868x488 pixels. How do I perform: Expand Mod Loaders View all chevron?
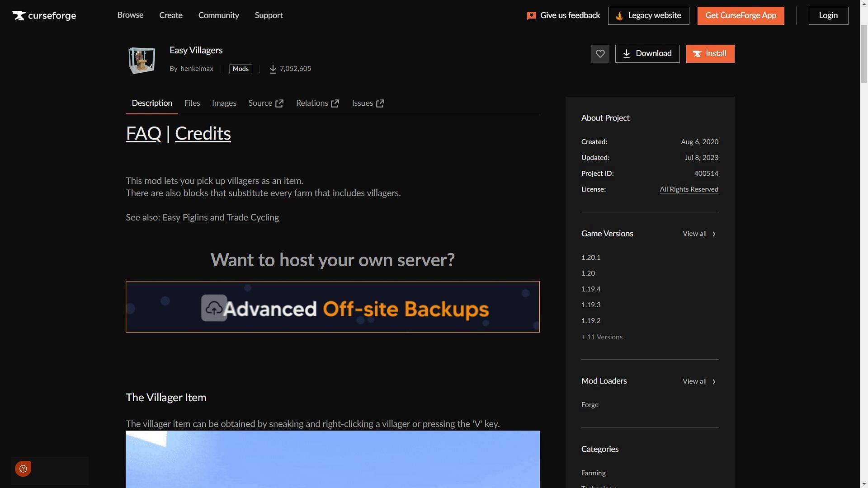tap(714, 382)
